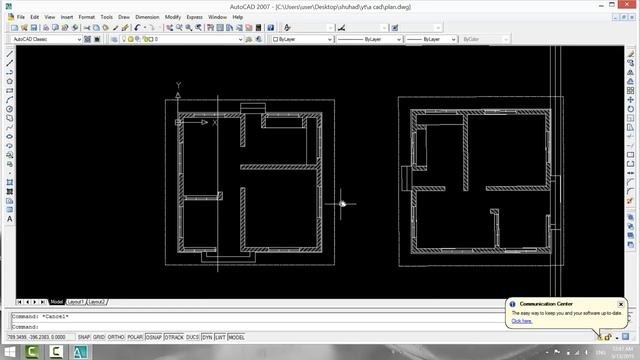Viewport: 640px width, 360px height.
Task: Expand the undo history dropdown arrow
Action: (x=144, y=28)
